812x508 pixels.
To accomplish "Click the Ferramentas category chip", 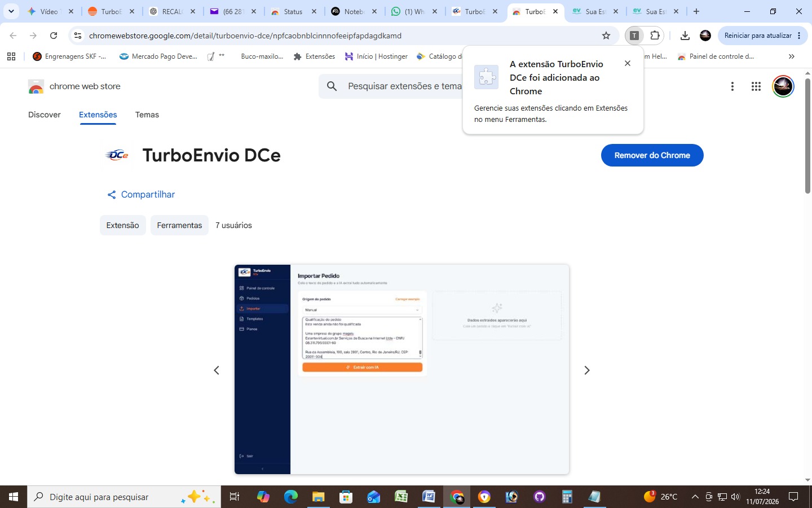I will (179, 225).
